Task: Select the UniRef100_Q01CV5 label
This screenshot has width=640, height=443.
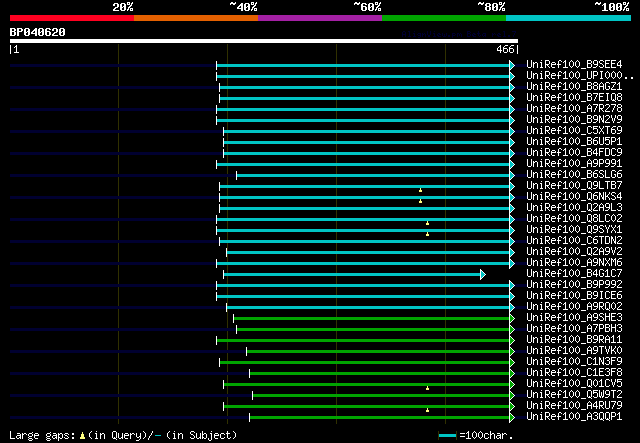Action: pos(574,384)
